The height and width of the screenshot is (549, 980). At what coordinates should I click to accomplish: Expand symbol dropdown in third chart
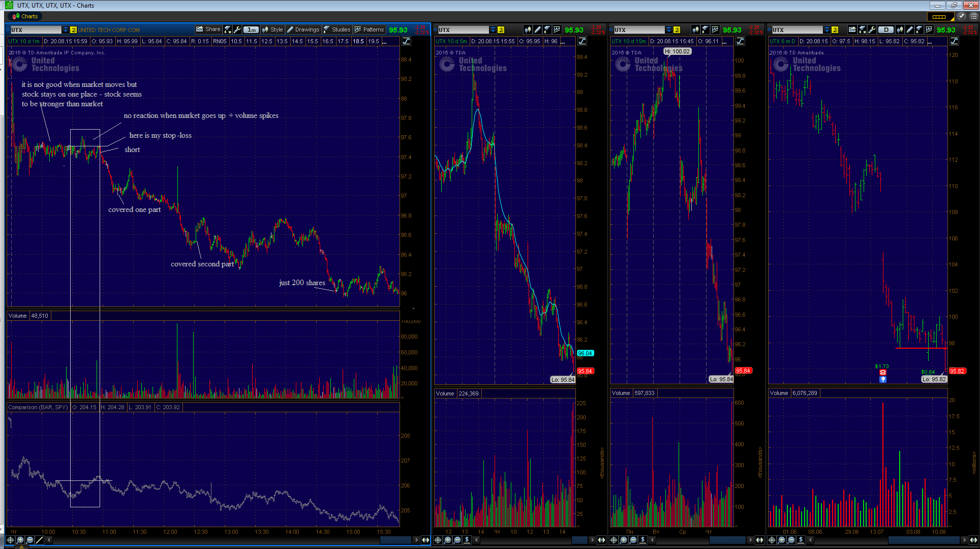669,30
